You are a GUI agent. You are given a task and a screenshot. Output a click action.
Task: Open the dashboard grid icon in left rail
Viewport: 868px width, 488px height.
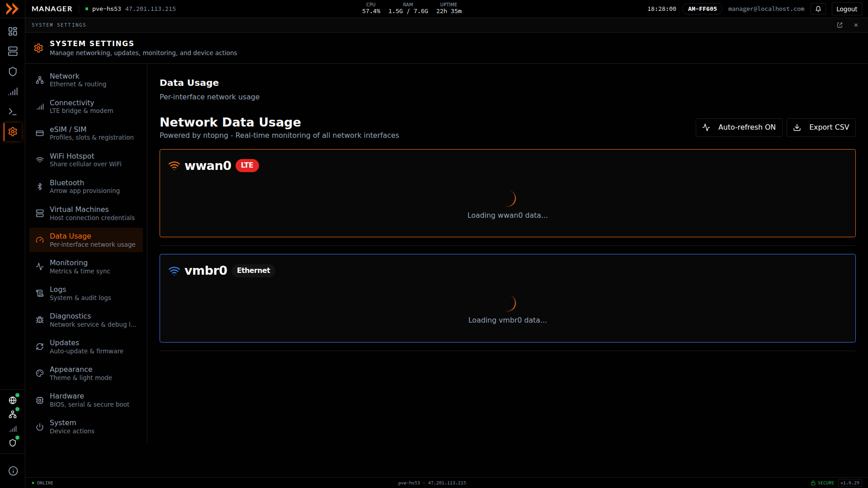[13, 31]
